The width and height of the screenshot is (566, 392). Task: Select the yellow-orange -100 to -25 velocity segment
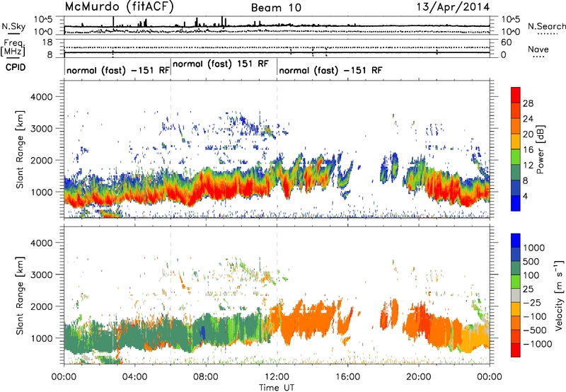516,309
